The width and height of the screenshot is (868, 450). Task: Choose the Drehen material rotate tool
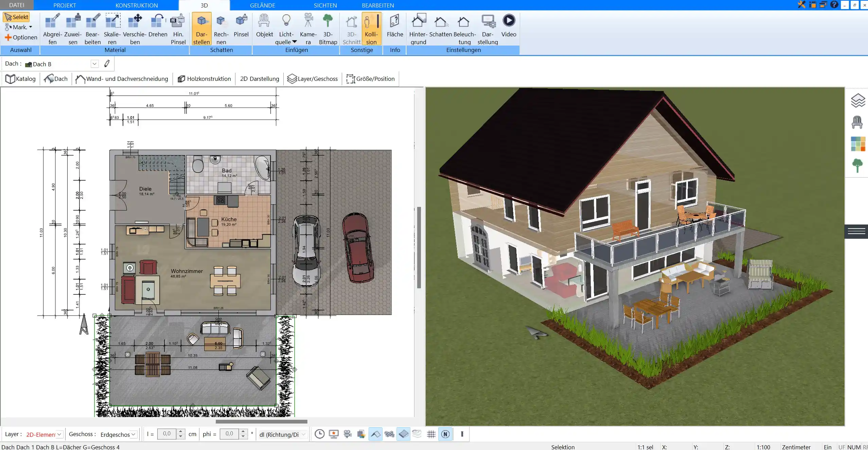[x=158, y=25]
